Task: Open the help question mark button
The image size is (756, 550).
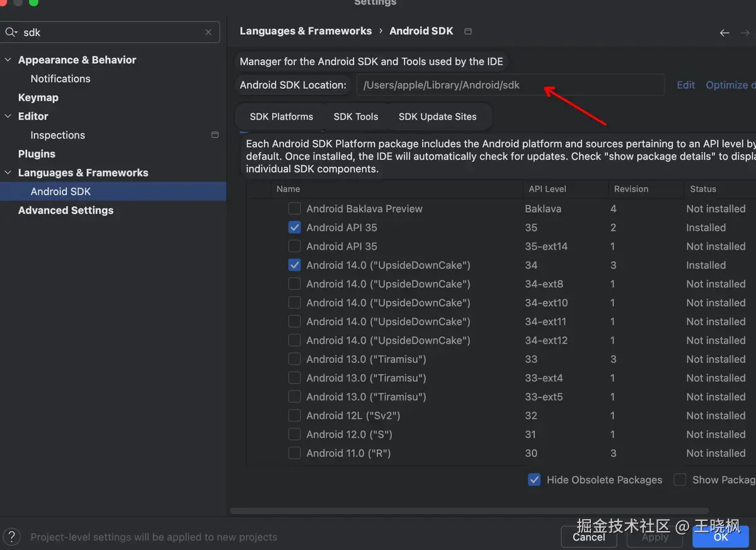Action: click(x=11, y=537)
